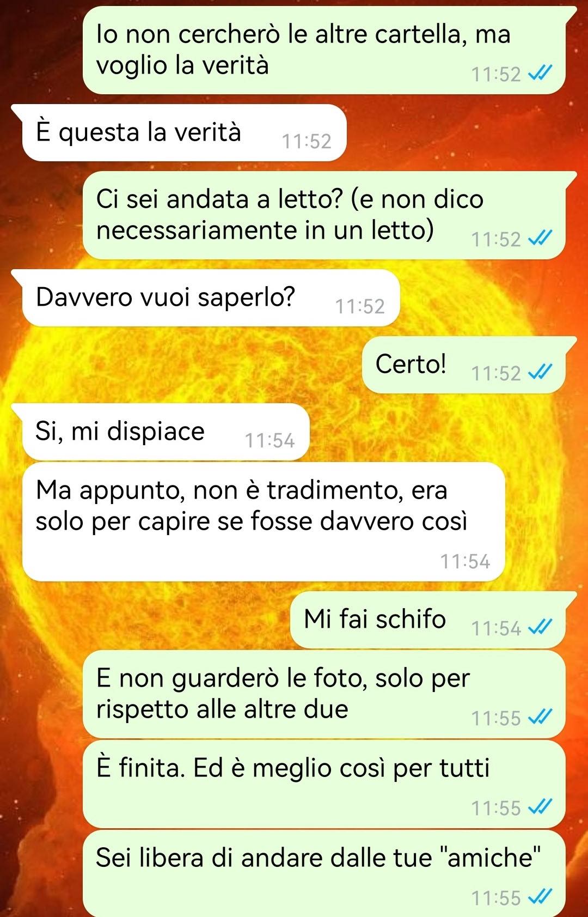The height and width of the screenshot is (917, 588).
Task: Tap read ticks on 'Ci sei andata a letto?' message
Action: pyautogui.click(x=541, y=238)
